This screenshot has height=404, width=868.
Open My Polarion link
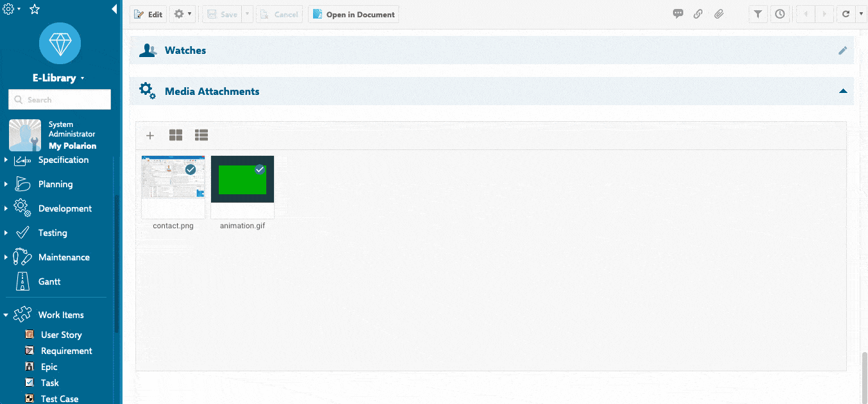point(72,146)
